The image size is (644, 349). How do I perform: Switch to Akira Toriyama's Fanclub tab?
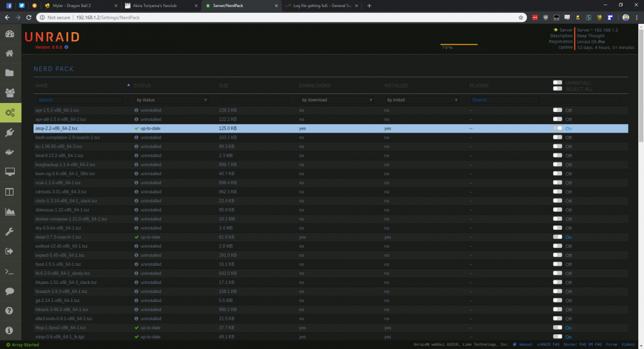pyautogui.click(x=160, y=6)
